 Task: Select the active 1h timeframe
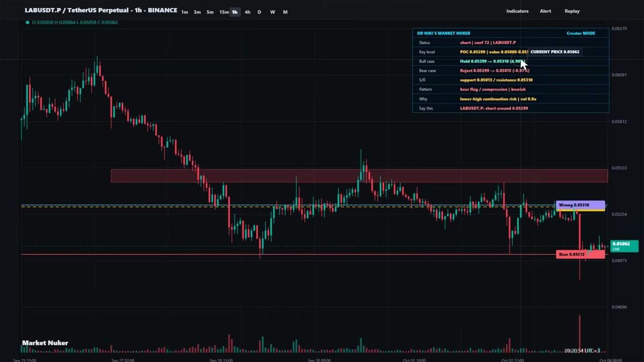[234, 12]
